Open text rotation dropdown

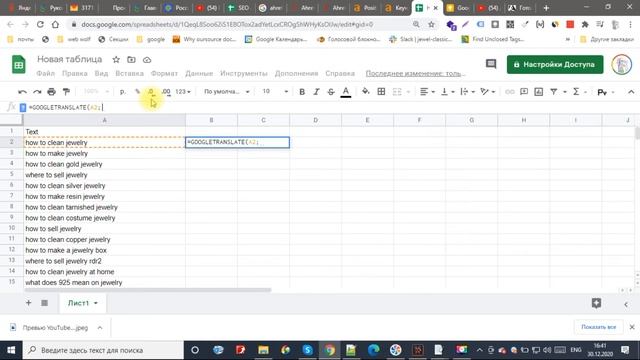487,92
